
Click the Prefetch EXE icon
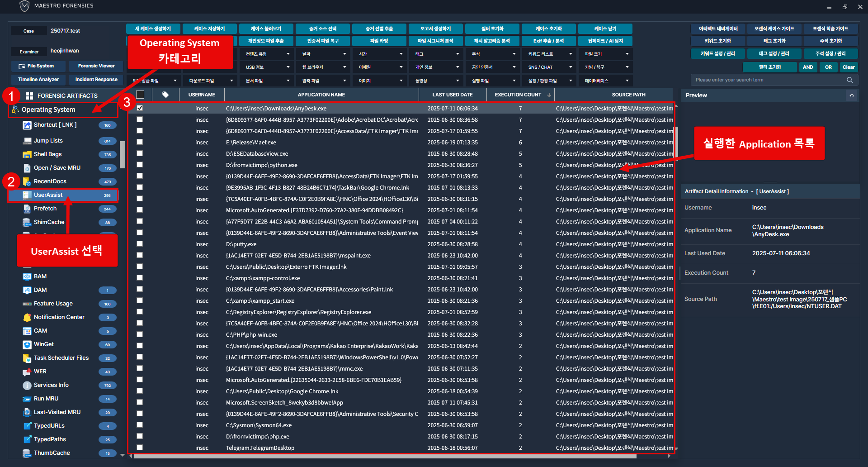[27, 209]
